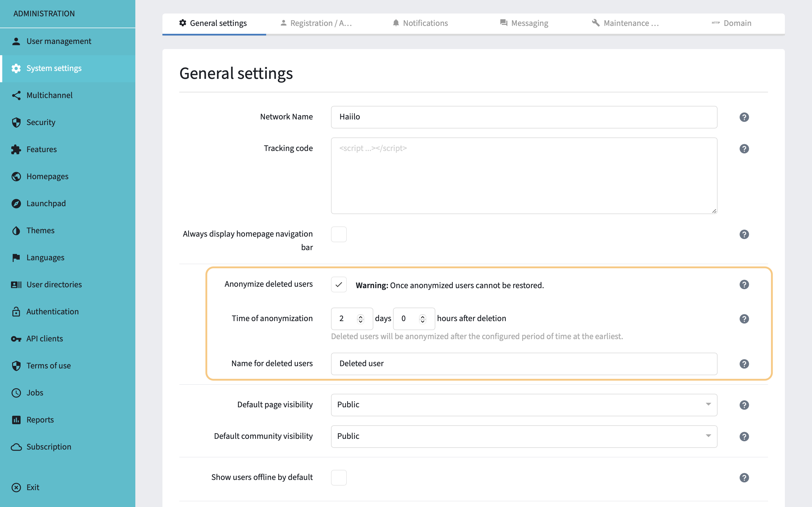This screenshot has width=812, height=507.
Task: Click the Network Name help icon
Action: (744, 117)
